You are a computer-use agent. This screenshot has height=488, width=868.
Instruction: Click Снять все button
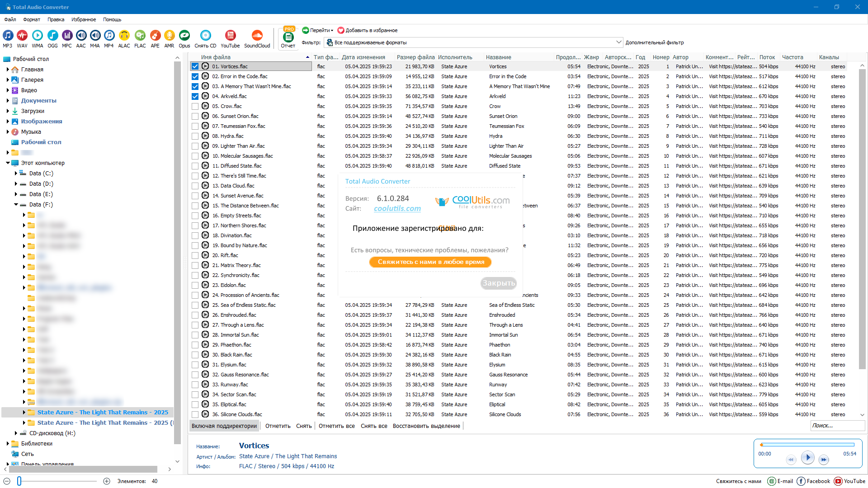click(x=374, y=426)
